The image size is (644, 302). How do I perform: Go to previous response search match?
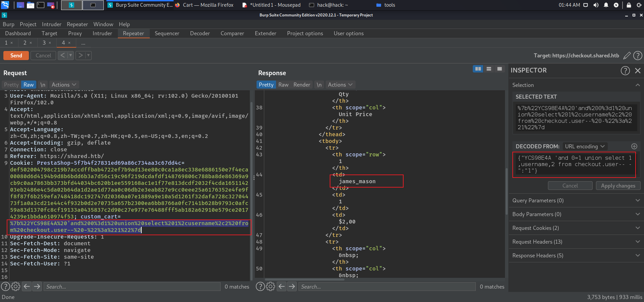point(282,287)
